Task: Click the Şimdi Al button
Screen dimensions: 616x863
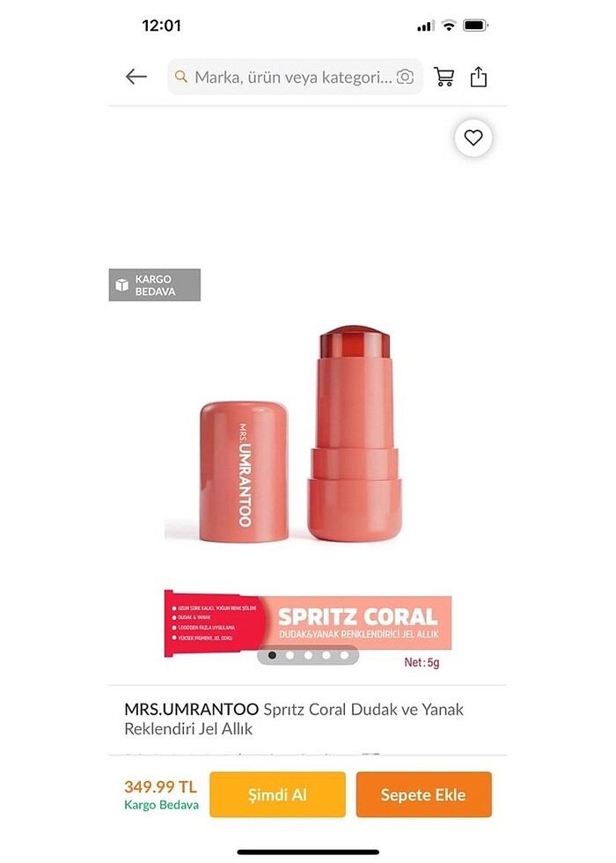Action: (277, 794)
